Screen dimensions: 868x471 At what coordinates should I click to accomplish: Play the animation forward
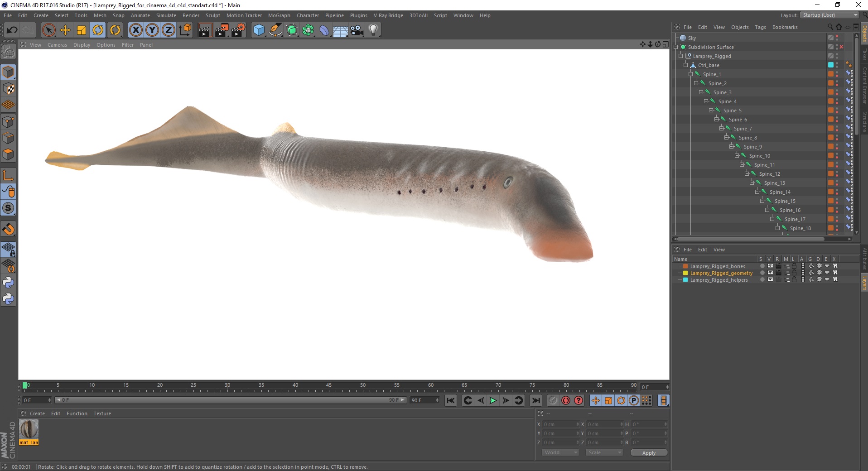point(493,400)
